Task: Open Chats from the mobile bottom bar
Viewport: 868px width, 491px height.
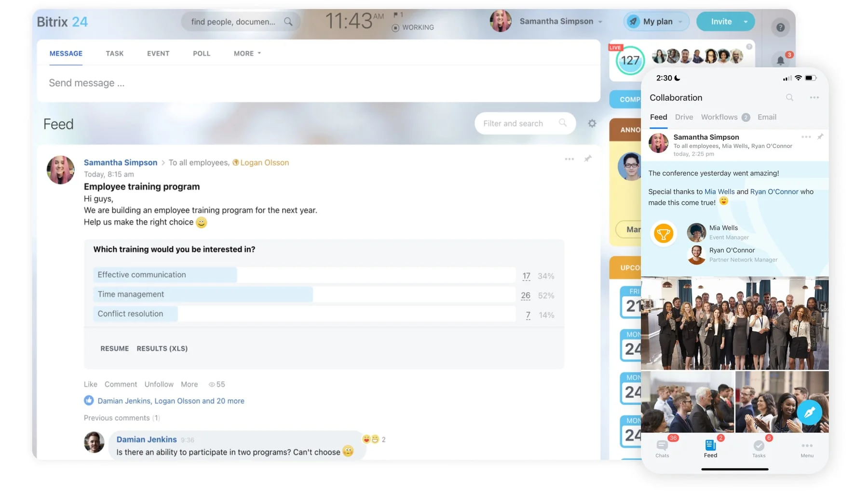Action: (662, 449)
